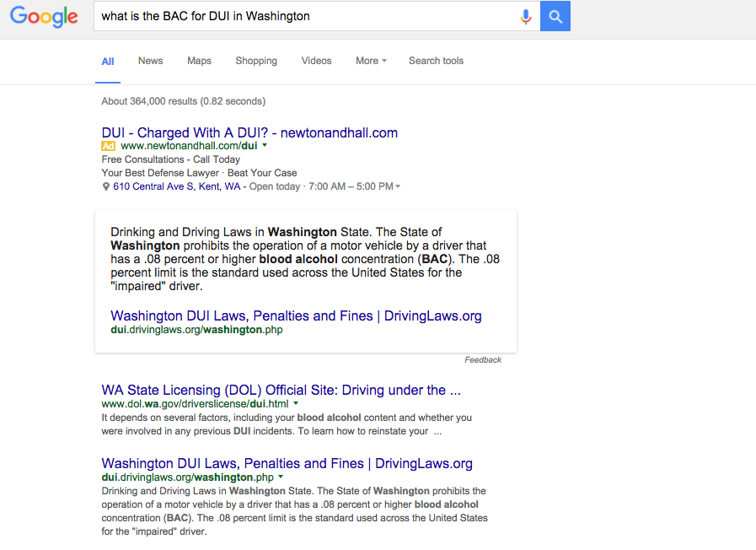
Task: Click the Google logo
Action: tap(44, 17)
